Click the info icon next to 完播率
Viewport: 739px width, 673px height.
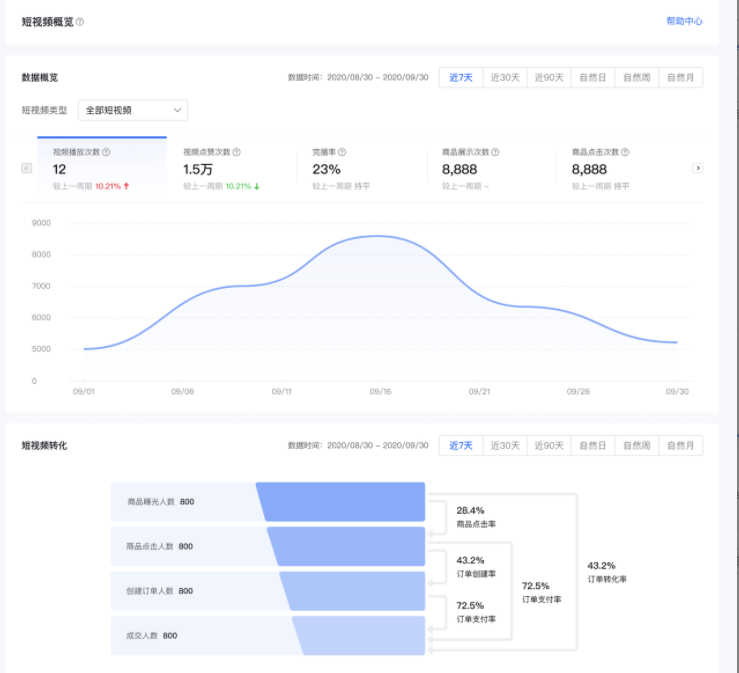[x=342, y=152]
